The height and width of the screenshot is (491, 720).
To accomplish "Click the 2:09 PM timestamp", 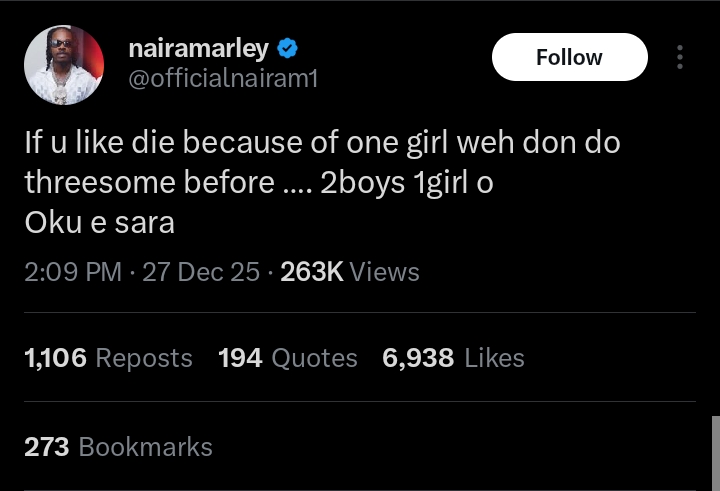I will coord(73,272).
